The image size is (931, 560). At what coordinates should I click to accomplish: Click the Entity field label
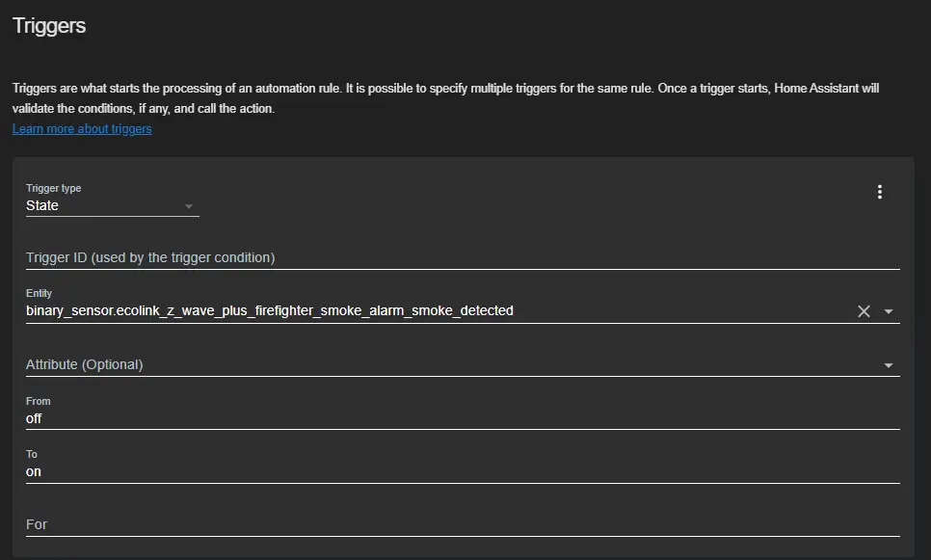pos(39,293)
